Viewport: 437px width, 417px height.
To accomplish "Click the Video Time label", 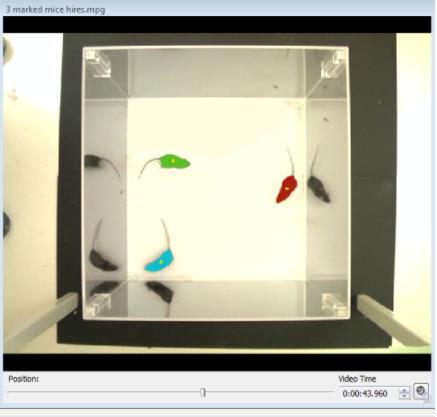I will point(357,379).
